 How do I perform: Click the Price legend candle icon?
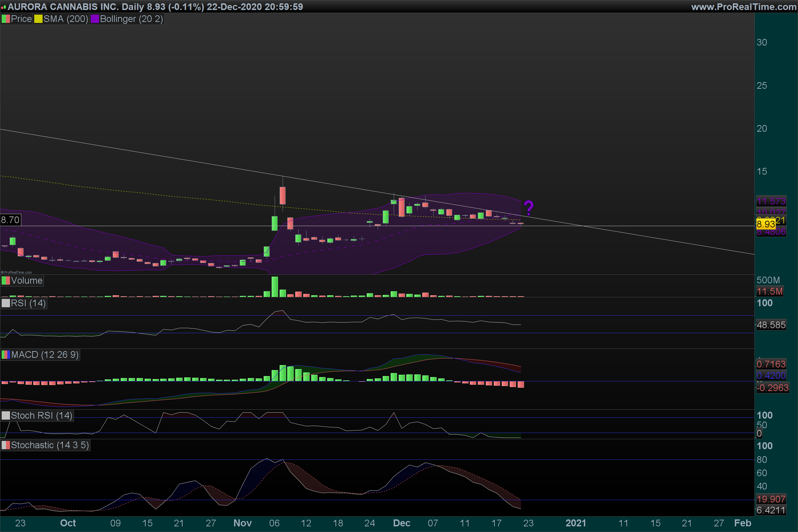point(6,19)
